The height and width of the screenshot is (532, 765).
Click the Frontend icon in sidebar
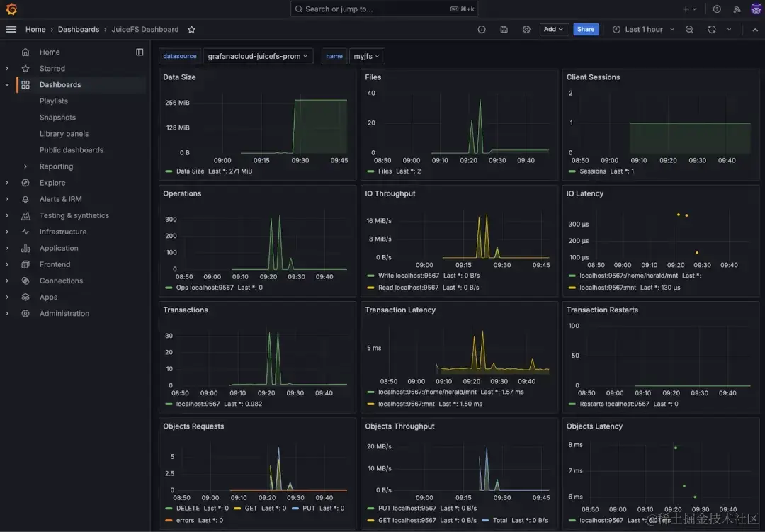(x=25, y=264)
